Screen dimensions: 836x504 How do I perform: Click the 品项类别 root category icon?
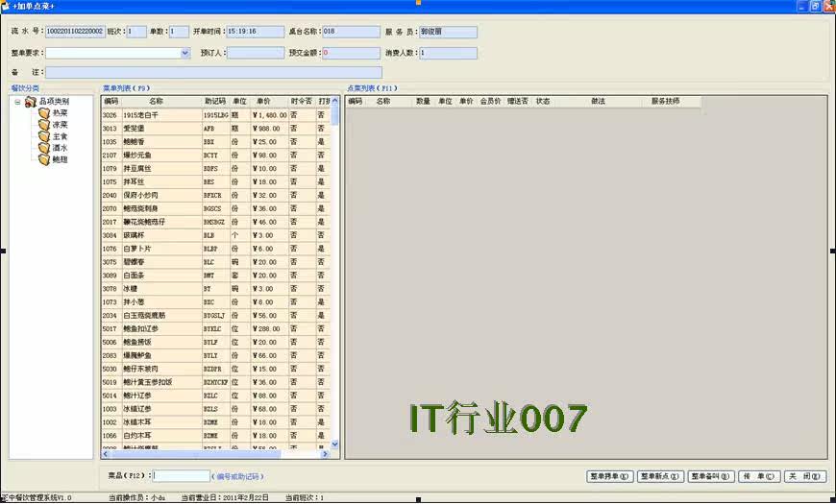pyautogui.click(x=31, y=102)
